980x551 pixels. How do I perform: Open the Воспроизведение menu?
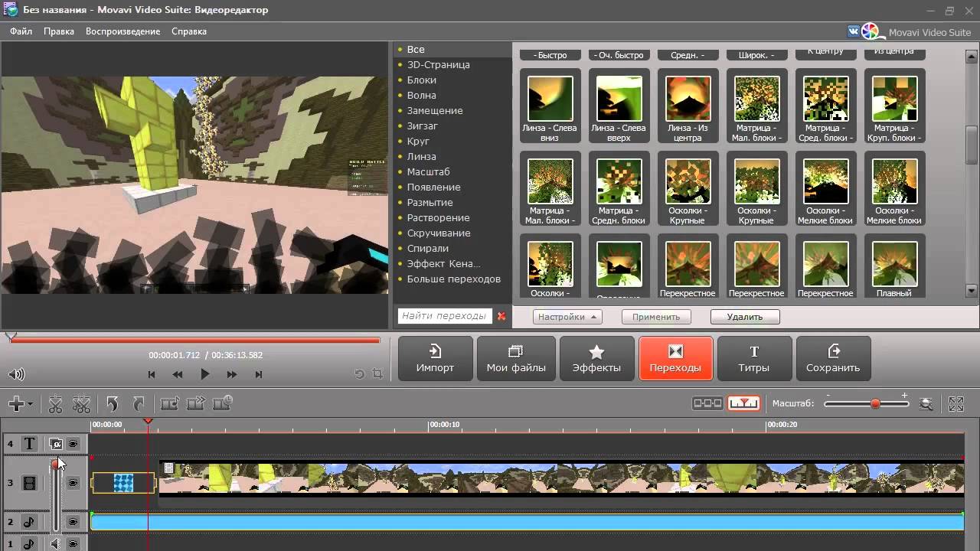122,31
